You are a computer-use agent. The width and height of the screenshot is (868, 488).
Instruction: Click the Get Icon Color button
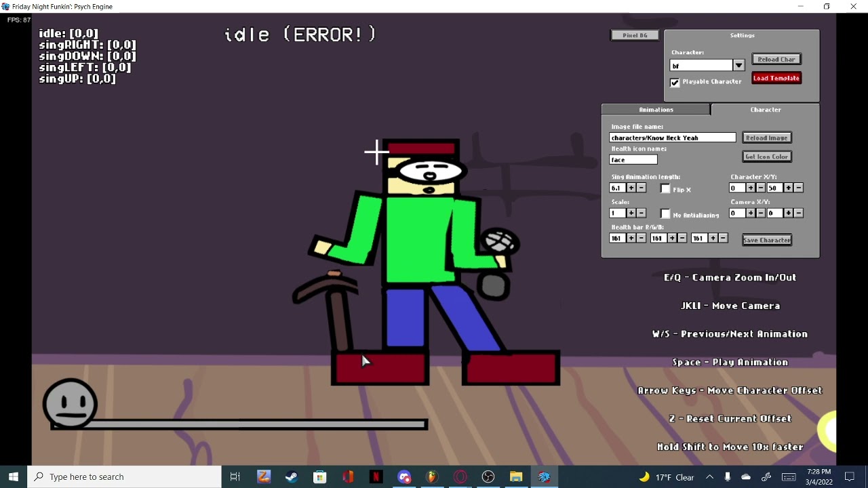pos(767,157)
